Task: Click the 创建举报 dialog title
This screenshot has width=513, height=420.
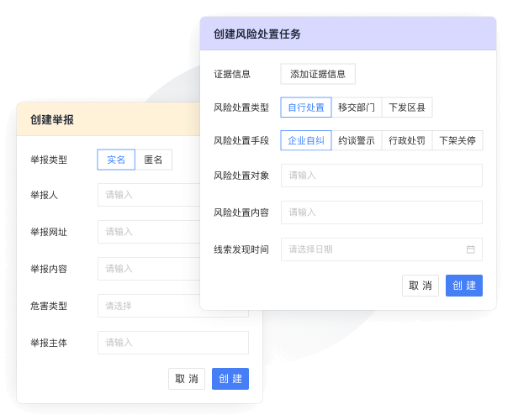Action: click(x=52, y=119)
